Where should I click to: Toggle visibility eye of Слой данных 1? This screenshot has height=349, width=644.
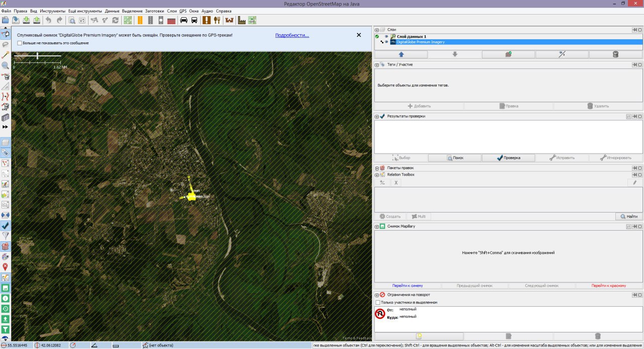[x=386, y=37]
